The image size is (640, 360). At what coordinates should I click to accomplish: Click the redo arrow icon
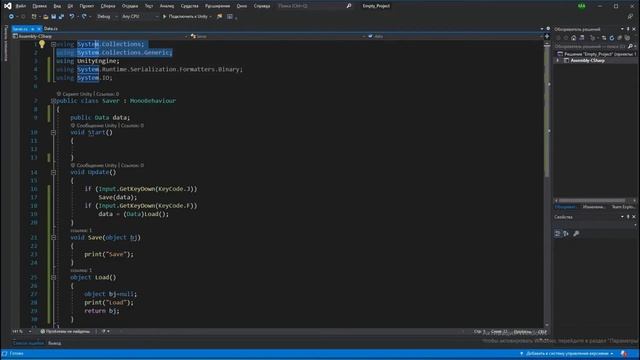coord(84,17)
